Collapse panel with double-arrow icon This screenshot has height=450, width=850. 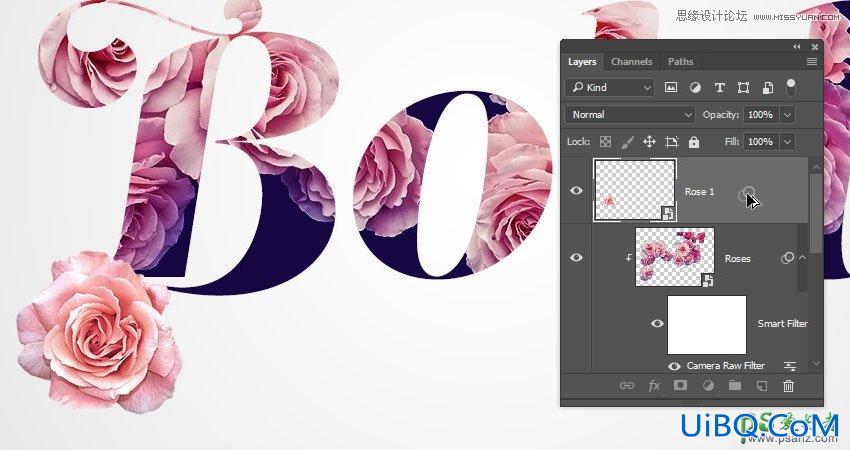tap(796, 47)
